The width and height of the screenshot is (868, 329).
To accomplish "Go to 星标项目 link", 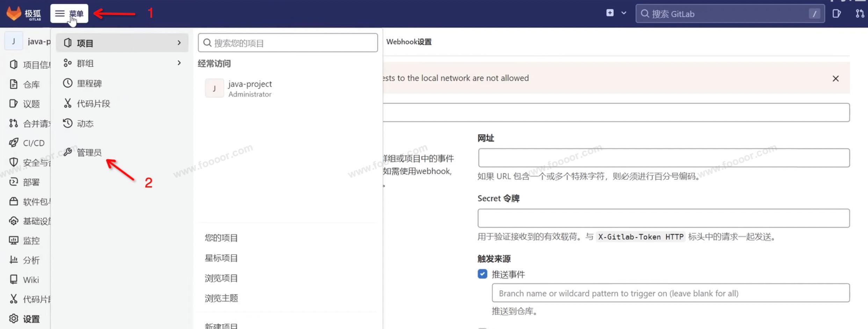I will point(221,258).
